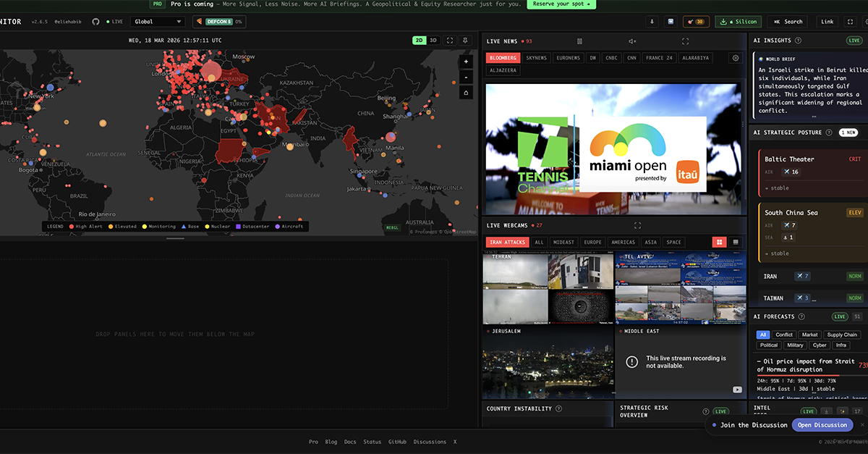Unmute the Live News audio
This screenshot has height=454, width=868.
632,41
